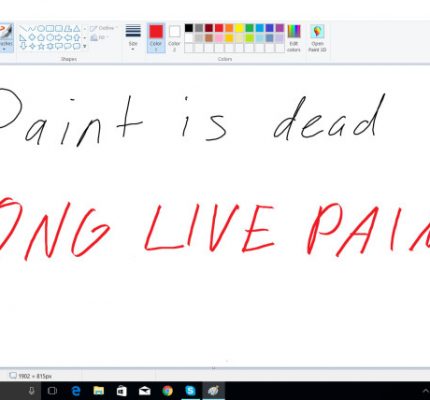Screen dimensions: 430x400
Task: Pick the Oval shape
Action: [x=41, y=29]
